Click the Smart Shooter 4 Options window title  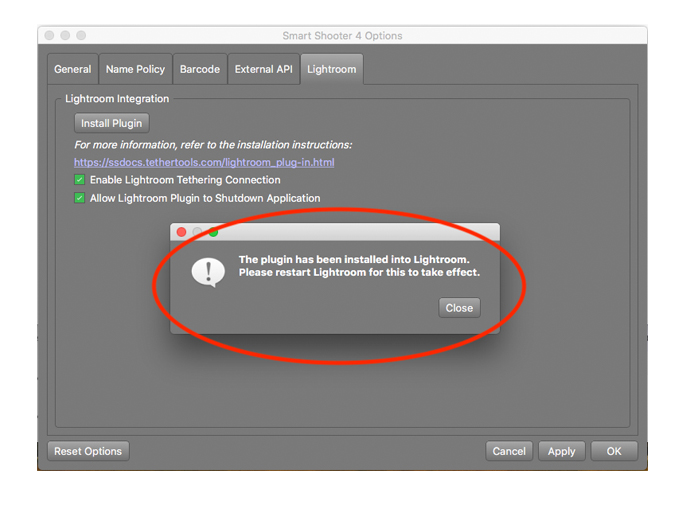(x=342, y=36)
